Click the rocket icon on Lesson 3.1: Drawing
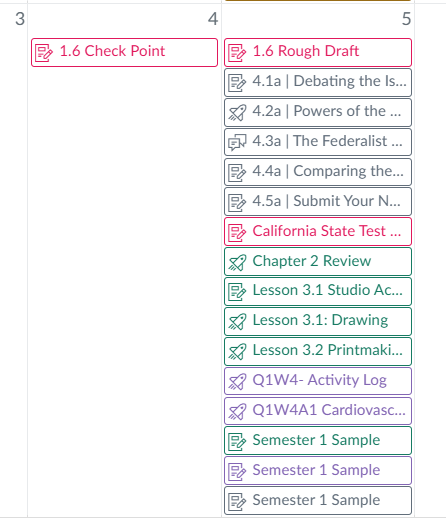 [x=237, y=322]
